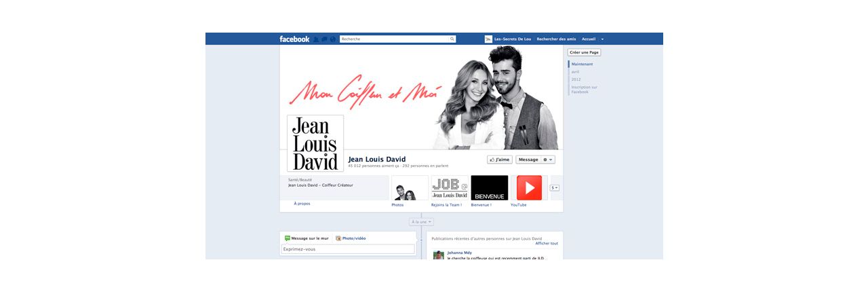Click the Exprimez-vous status input field
Screen dimensions: 868x292
[x=348, y=249]
